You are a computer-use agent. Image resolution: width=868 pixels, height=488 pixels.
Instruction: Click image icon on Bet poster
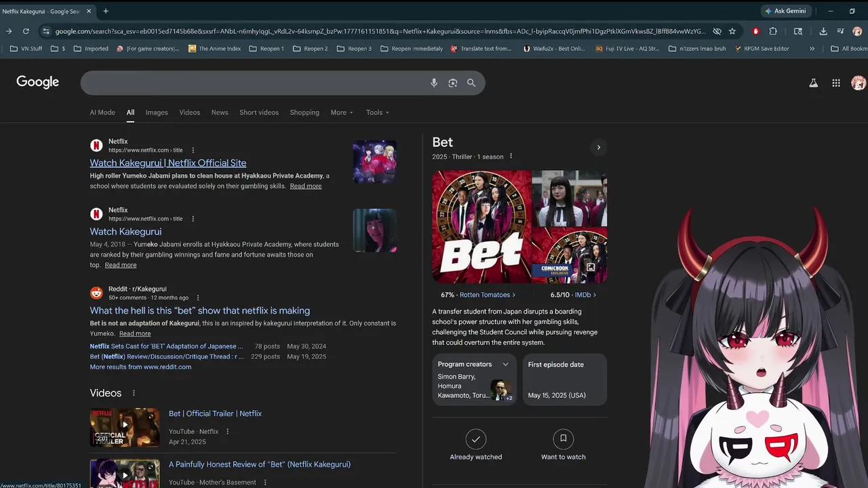point(591,268)
